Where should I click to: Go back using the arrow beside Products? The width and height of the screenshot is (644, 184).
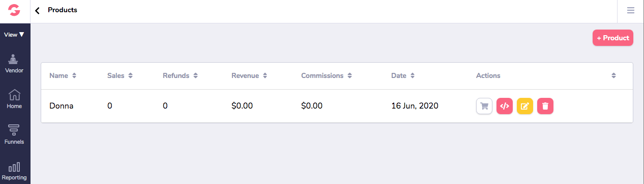tap(37, 10)
